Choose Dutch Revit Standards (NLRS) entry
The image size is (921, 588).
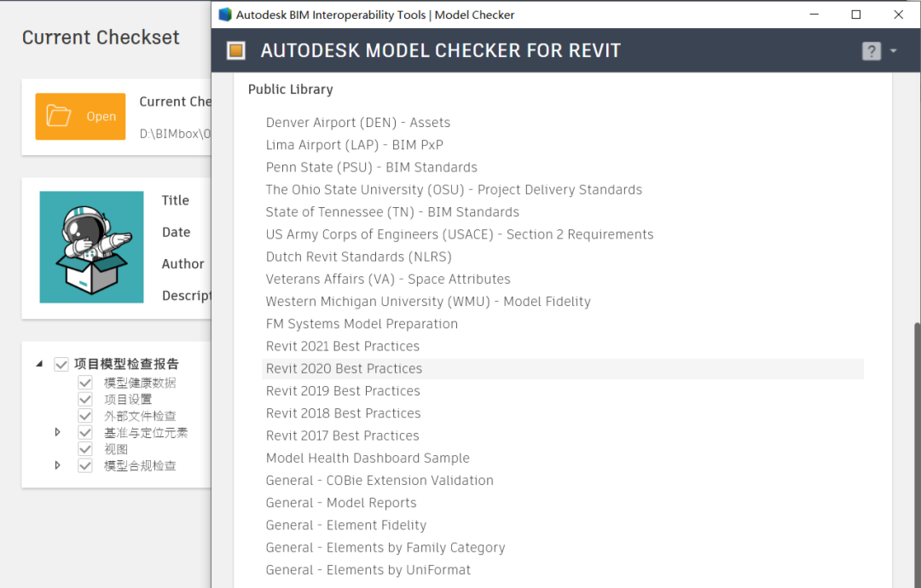[358, 257]
